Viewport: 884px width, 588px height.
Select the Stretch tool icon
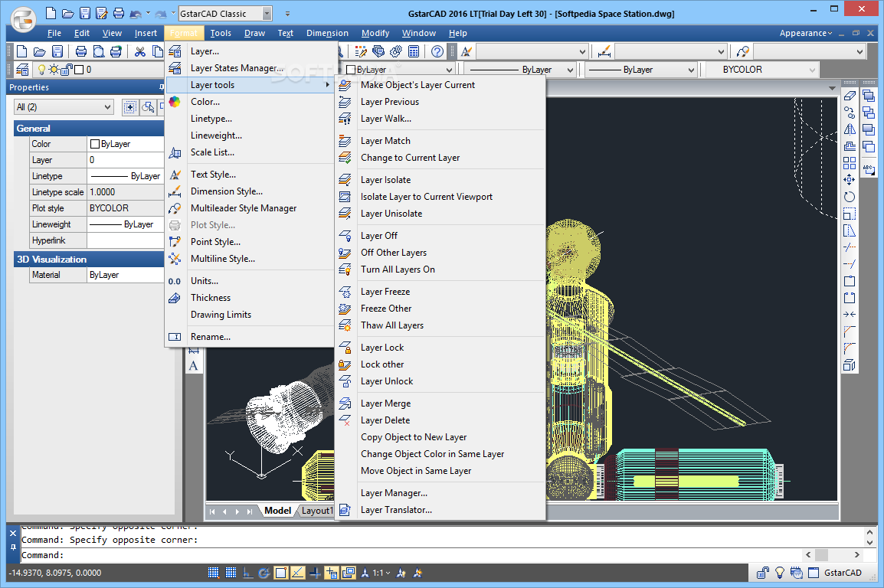click(850, 230)
